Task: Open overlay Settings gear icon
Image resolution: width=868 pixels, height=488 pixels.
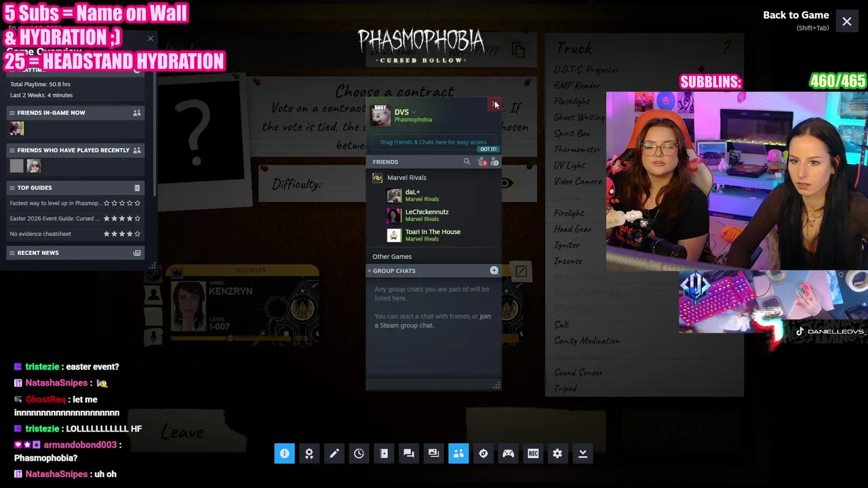Action: 557,453
